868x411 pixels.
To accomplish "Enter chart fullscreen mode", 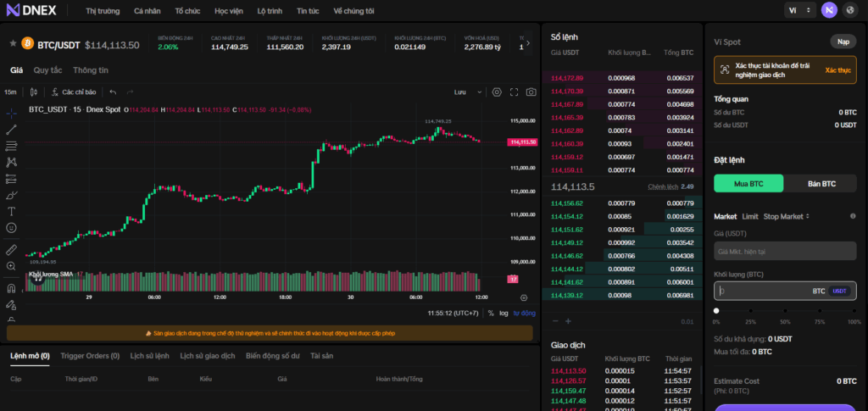I will tap(514, 92).
